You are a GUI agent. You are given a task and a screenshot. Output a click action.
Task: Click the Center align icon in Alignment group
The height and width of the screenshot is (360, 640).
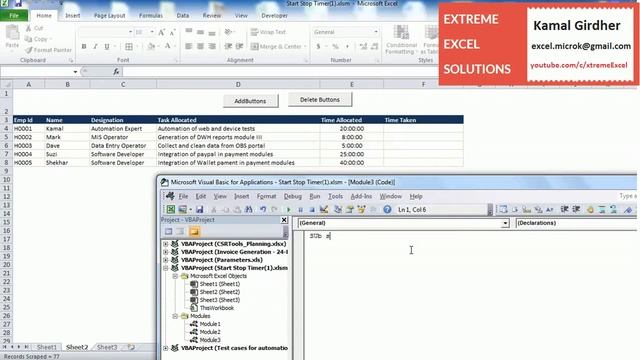[200, 47]
